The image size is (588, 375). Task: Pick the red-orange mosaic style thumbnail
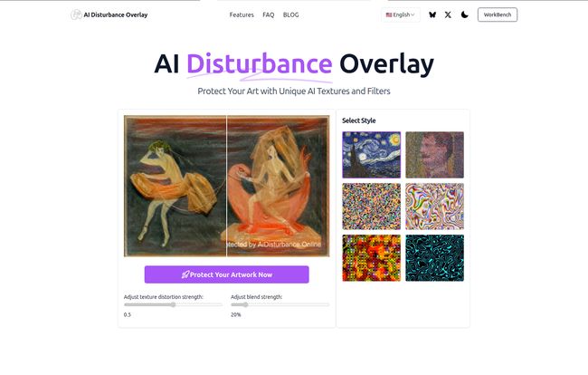(371, 258)
